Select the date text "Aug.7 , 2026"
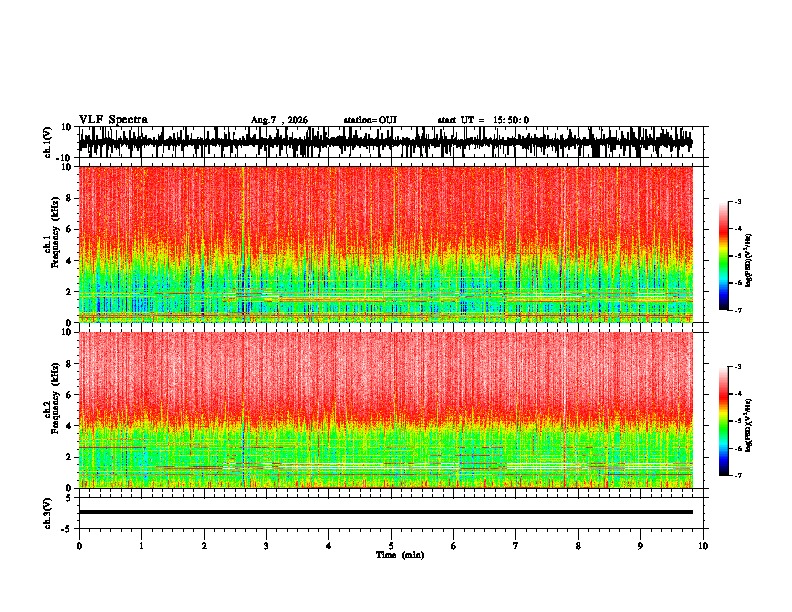Image resolution: width=792 pixels, height=612 pixels. [279, 120]
